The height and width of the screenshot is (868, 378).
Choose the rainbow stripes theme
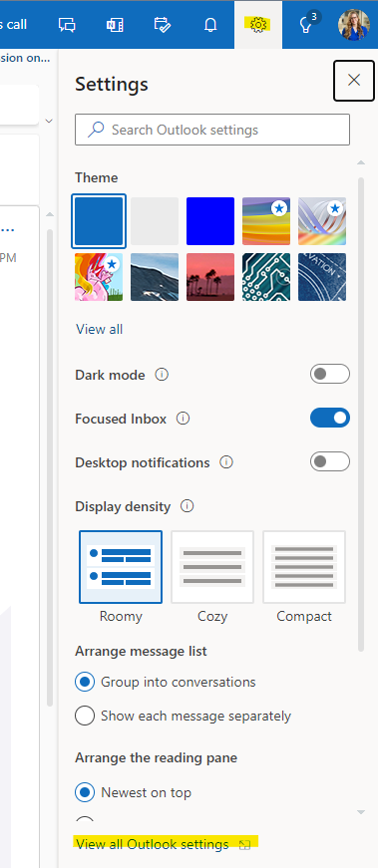(x=266, y=221)
